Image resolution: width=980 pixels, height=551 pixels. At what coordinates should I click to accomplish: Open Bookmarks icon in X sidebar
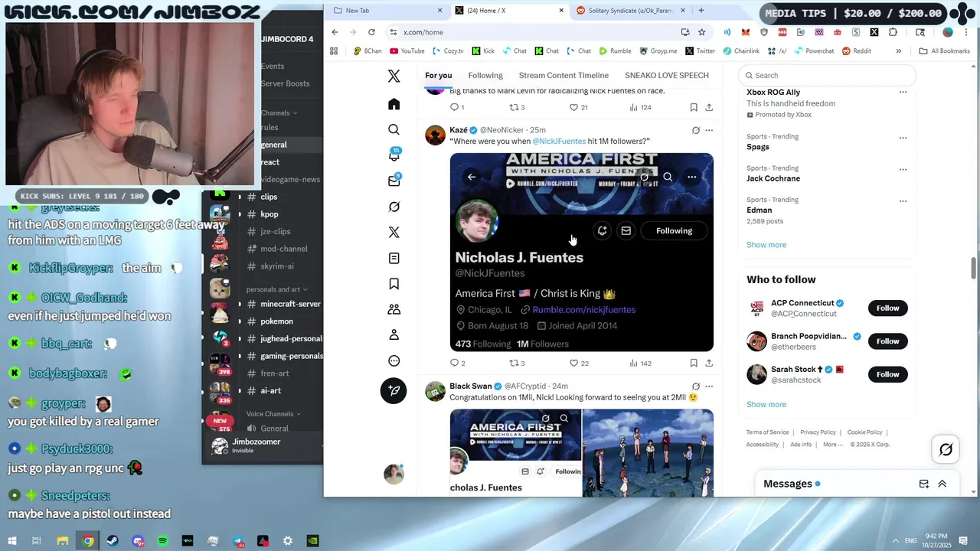[x=394, y=284]
